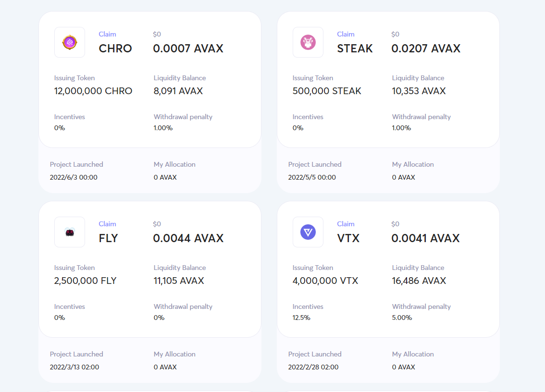Click STEAK's 2022/5/5 launch date
The image size is (545, 392).
click(x=312, y=177)
